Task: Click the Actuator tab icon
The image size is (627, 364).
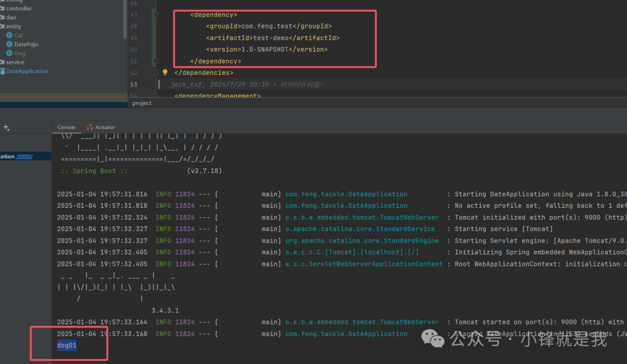Action: point(90,127)
